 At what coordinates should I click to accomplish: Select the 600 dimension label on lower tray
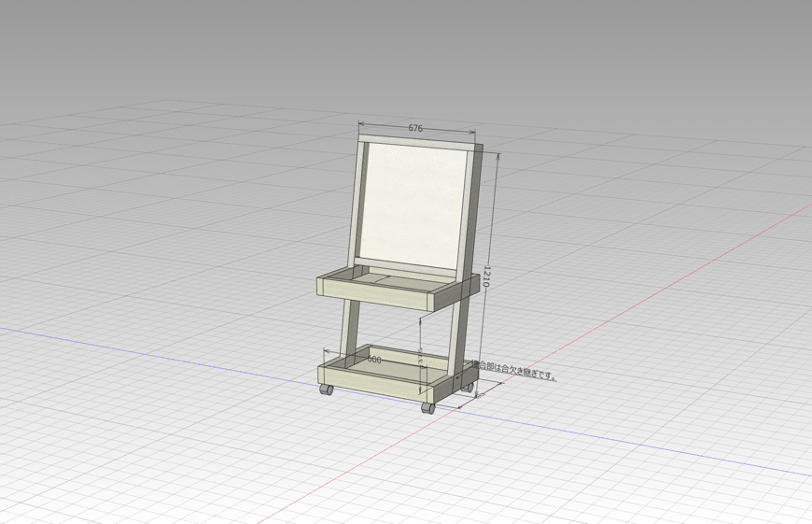374,360
